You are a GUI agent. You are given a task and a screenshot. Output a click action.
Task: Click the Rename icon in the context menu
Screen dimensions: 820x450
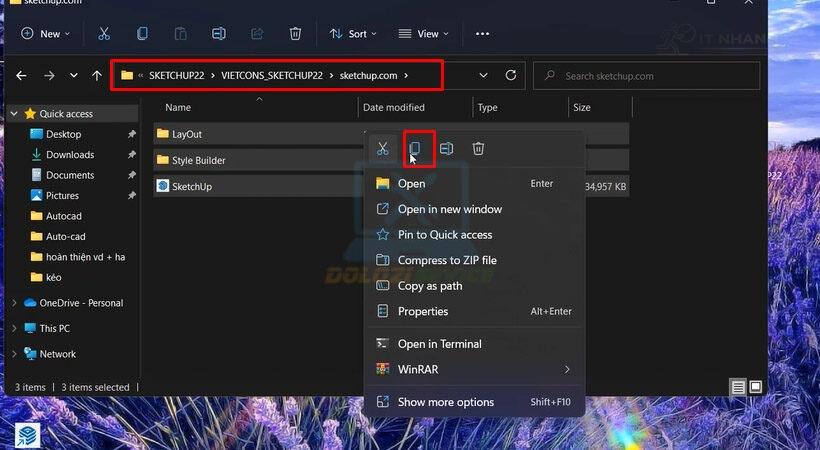pyautogui.click(x=447, y=149)
